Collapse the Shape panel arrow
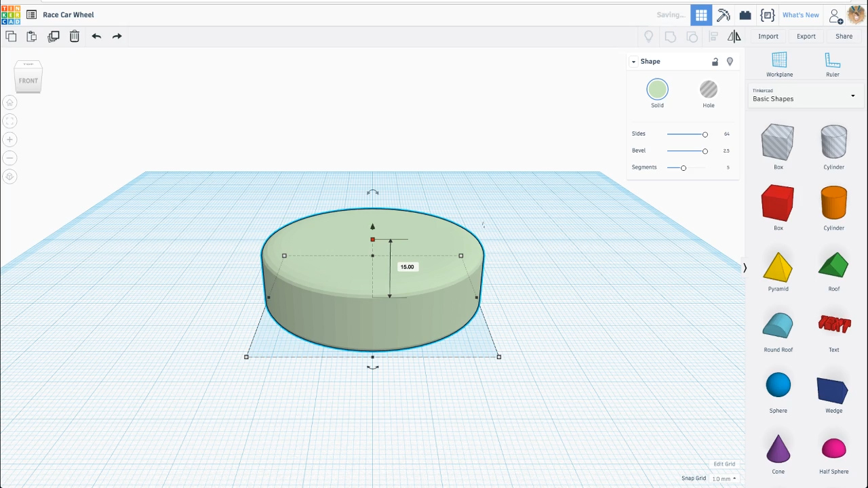 tap(633, 62)
